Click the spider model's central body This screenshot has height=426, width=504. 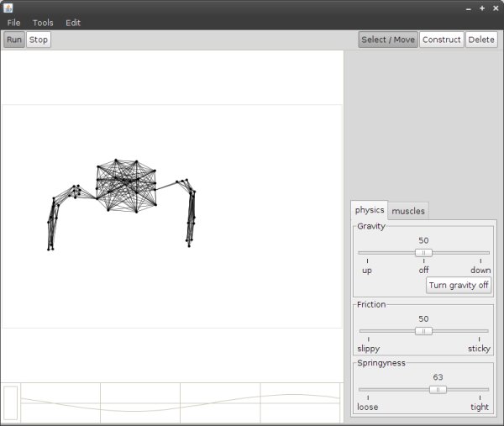(126, 186)
